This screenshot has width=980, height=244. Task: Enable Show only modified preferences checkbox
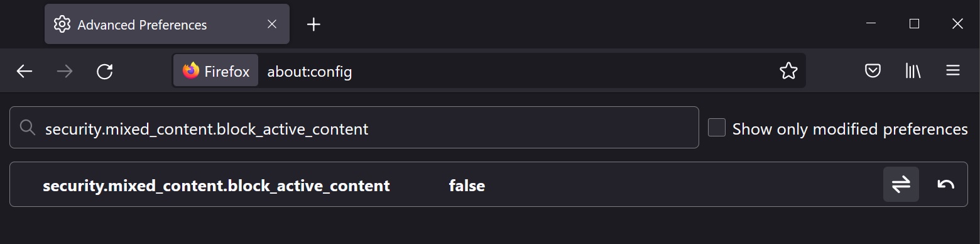tap(717, 128)
